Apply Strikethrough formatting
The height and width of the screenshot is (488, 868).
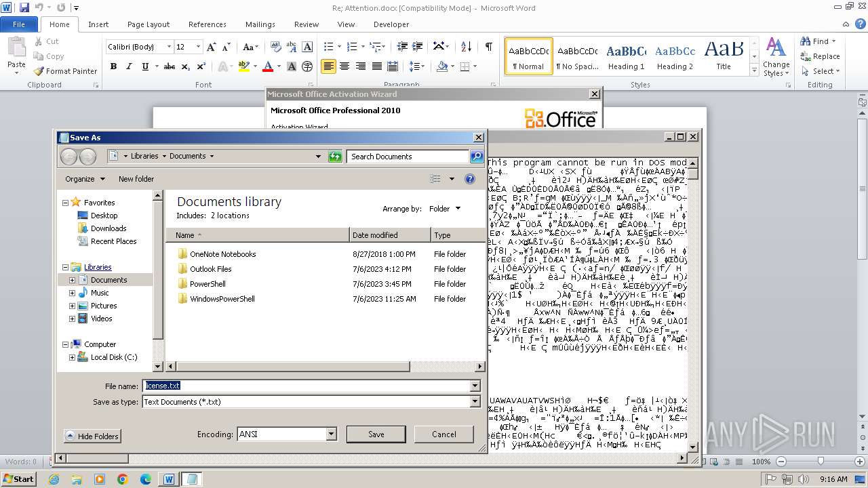pyautogui.click(x=170, y=66)
